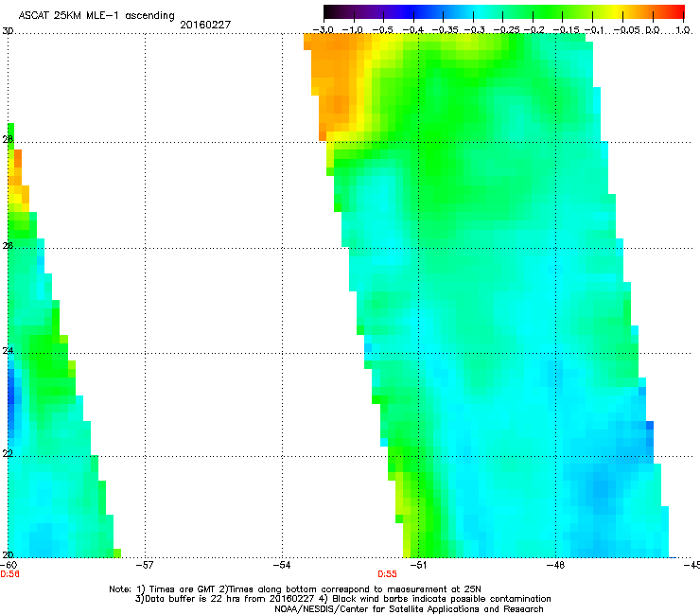
Task: Click the title 'ASCAT 25KM MLE-1 ascending'
Action: (x=96, y=16)
